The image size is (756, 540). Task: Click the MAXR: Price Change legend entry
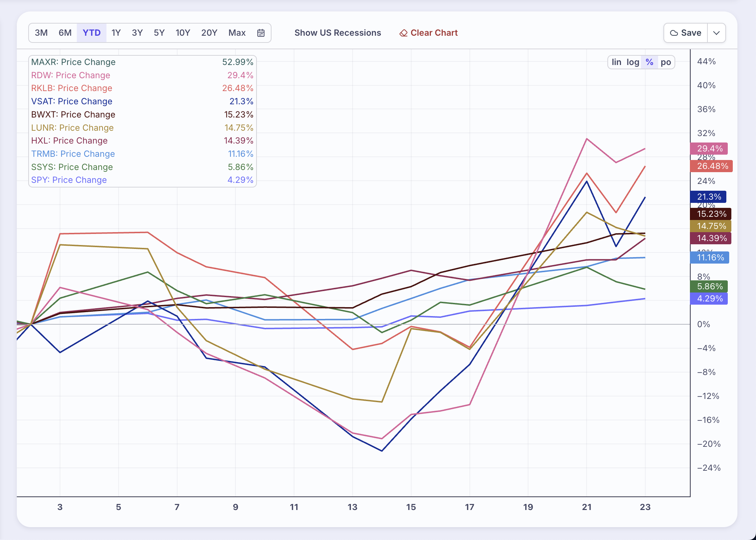click(73, 62)
